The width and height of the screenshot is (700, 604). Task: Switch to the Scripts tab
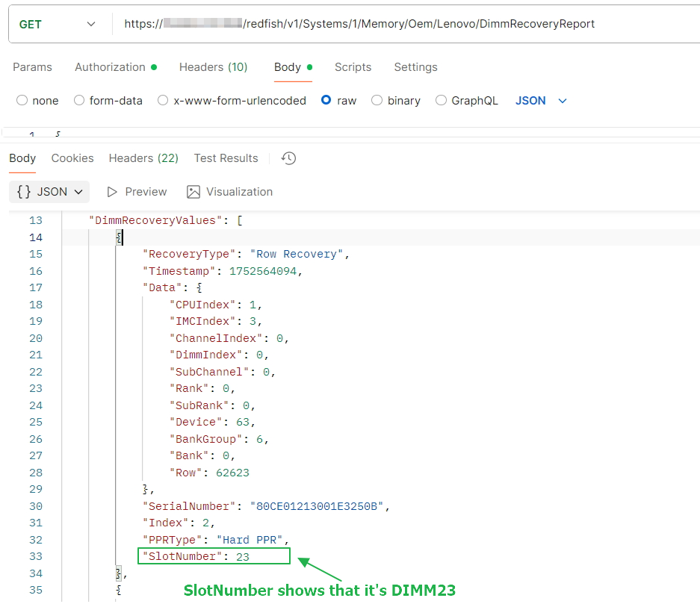(353, 67)
